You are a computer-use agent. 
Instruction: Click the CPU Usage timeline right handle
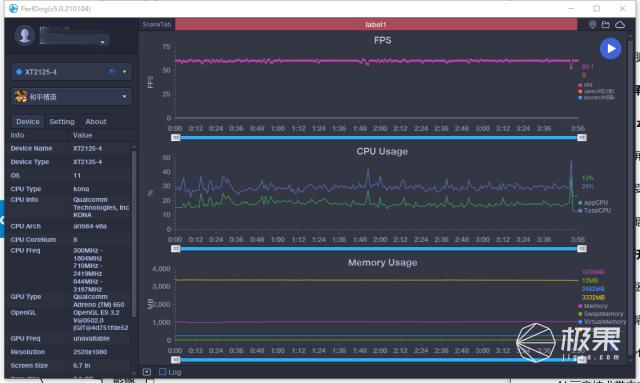(x=582, y=249)
